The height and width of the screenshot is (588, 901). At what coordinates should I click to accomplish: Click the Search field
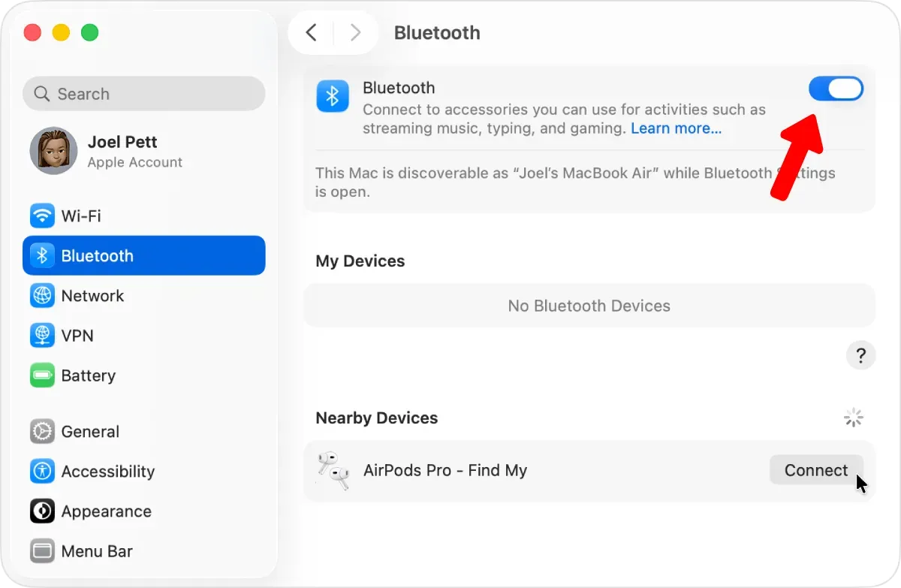144,94
